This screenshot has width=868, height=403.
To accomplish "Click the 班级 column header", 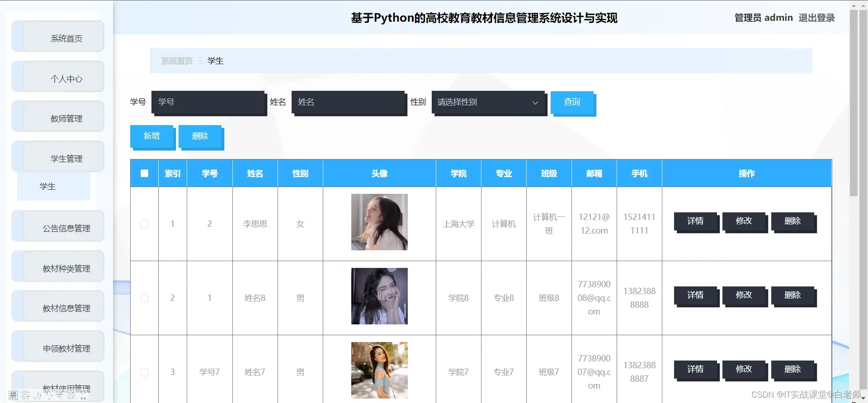I will [x=549, y=173].
